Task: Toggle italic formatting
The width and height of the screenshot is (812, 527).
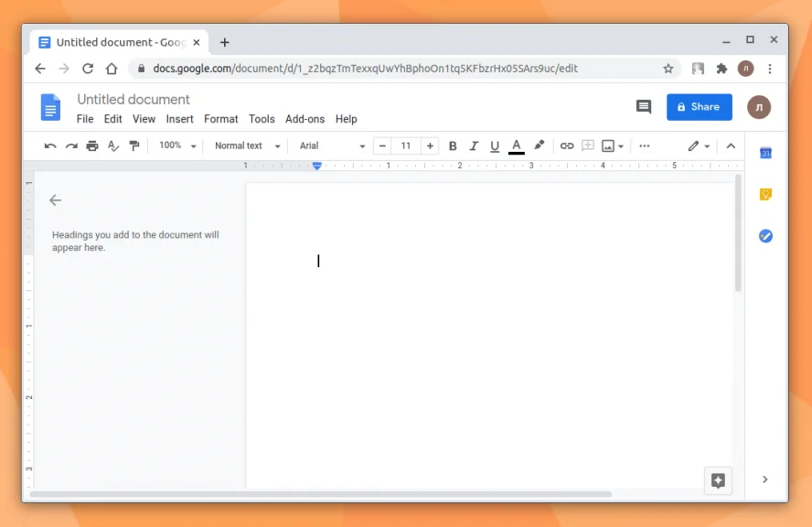Action: tap(474, 146)
